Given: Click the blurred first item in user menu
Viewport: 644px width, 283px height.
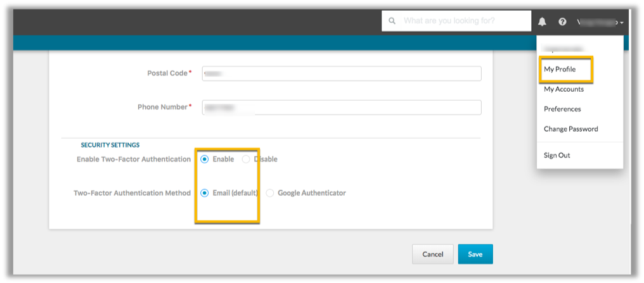Looking at the screenshot, I should pyautogui.click(x=563, y=49).
